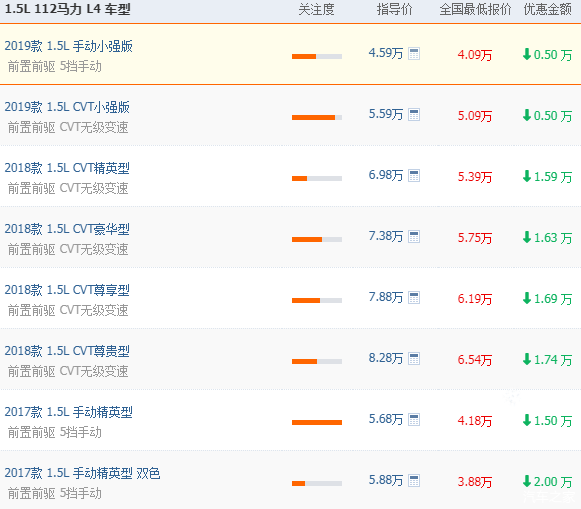Open 2018款 1.5L CVT精英型 model link
Viewport: 581px width, 509px height.
pyautogui.click(x=67, y=168)
